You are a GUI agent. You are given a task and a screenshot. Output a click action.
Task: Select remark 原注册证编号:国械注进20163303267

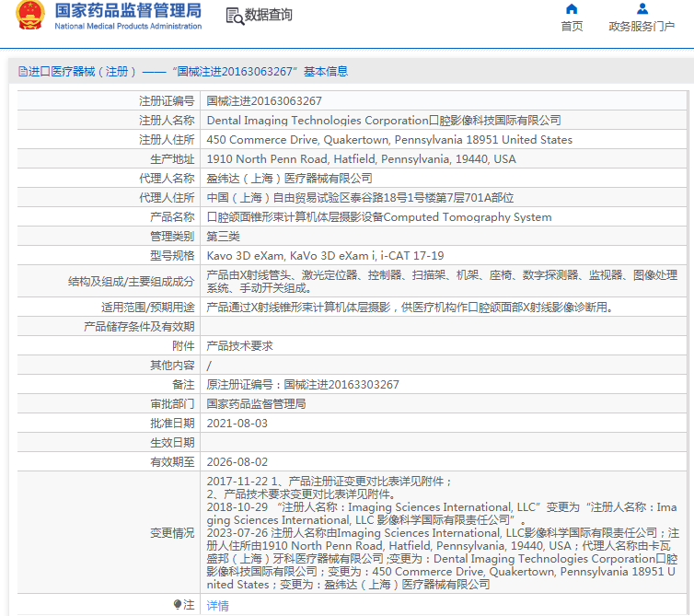point(303,384)
